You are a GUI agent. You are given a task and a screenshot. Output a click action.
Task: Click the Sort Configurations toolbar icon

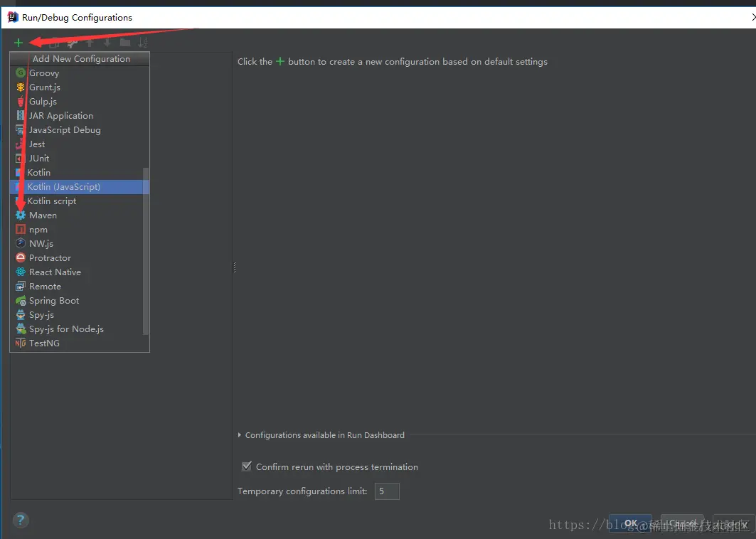click(x=143, y=43)
